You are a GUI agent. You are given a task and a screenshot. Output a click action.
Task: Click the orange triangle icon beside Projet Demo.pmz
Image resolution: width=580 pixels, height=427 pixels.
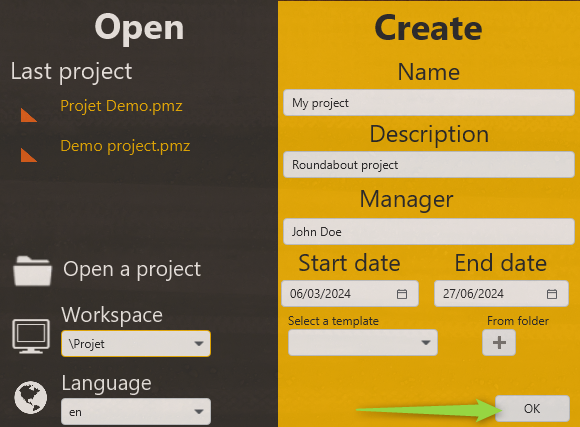(x=28, y=115)
